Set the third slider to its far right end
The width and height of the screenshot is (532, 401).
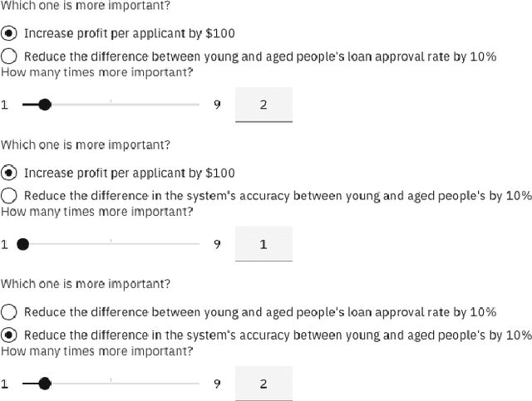[199, 384]
